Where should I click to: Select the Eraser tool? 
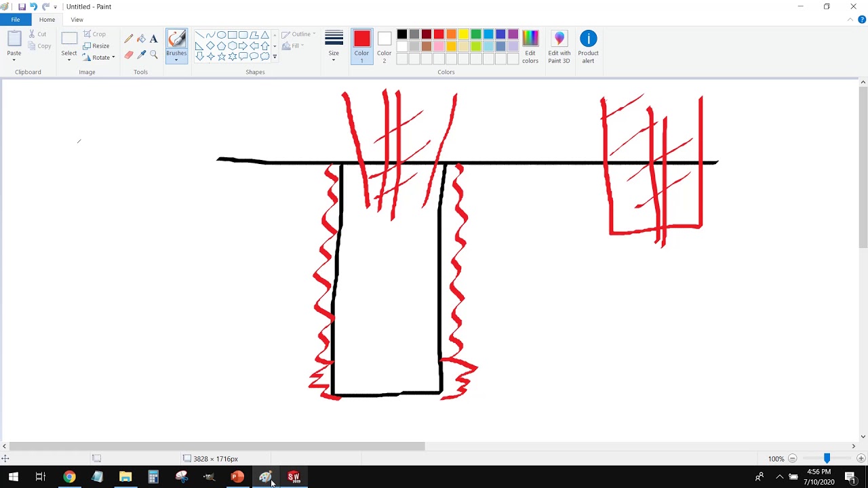(x=129, y=54)
